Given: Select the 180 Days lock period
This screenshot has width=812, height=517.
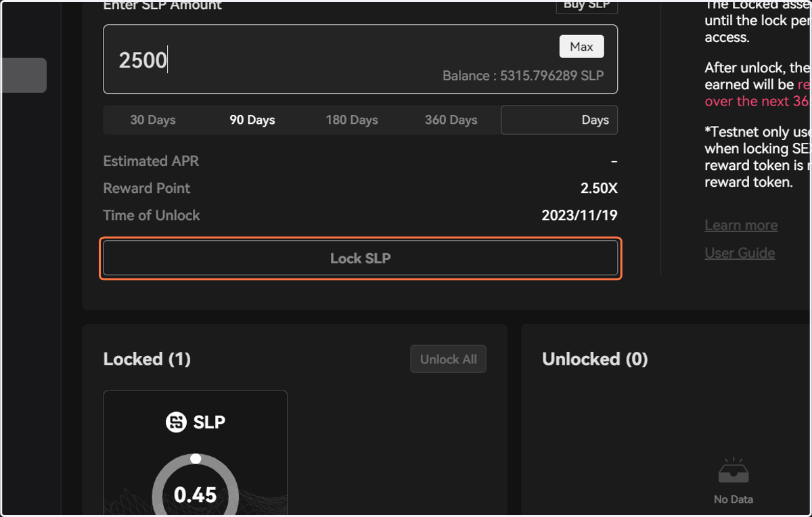Looking at the screenshot, I should [x=352, y=120].
